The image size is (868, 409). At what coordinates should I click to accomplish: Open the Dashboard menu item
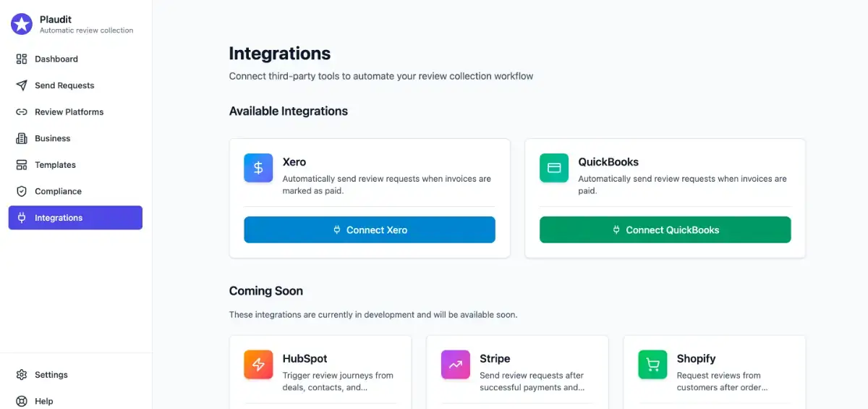tap(75, 59)
